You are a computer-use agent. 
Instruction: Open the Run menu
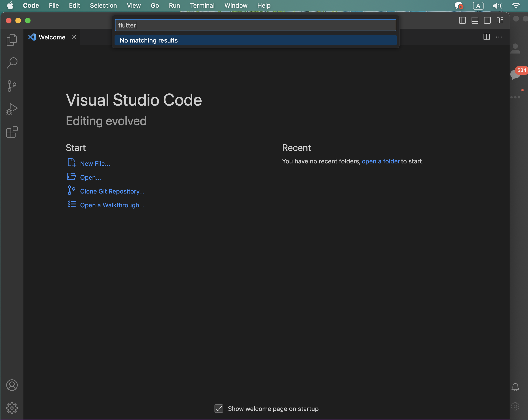[174, 5]
